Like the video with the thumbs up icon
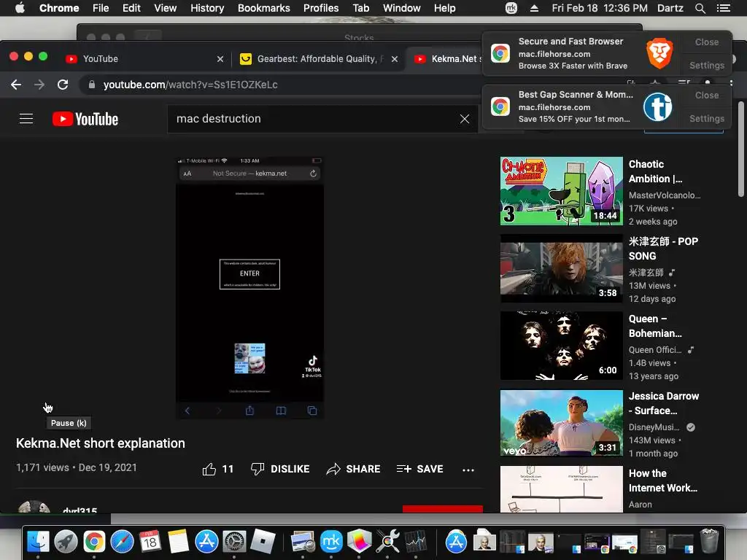 tap(209, 469)
